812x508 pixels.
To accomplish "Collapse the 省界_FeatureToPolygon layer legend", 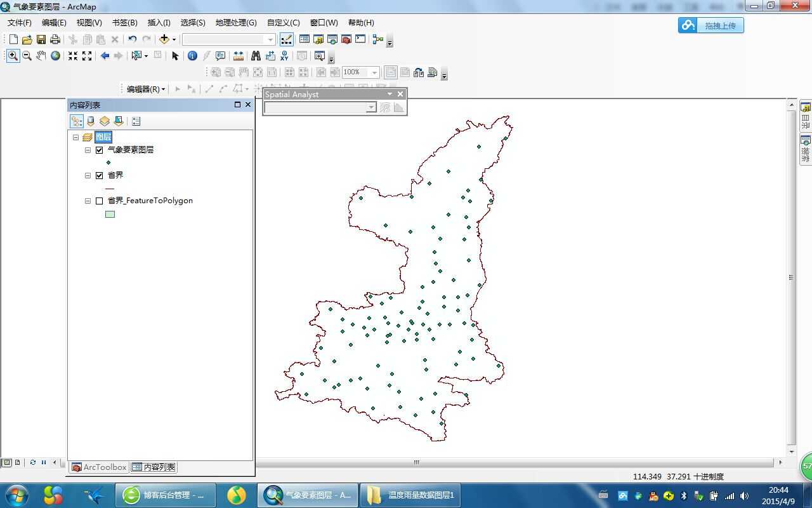I will (88, 201).
